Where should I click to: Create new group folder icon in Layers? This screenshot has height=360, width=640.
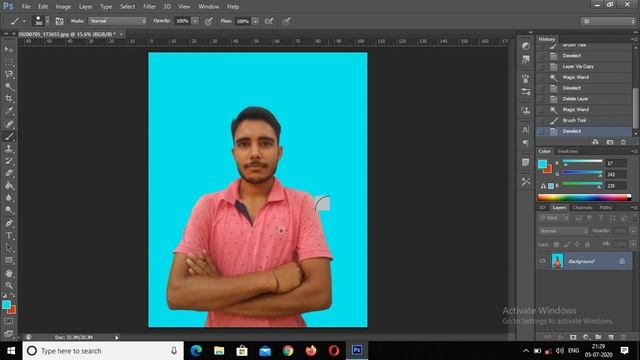tap(598, 337)
